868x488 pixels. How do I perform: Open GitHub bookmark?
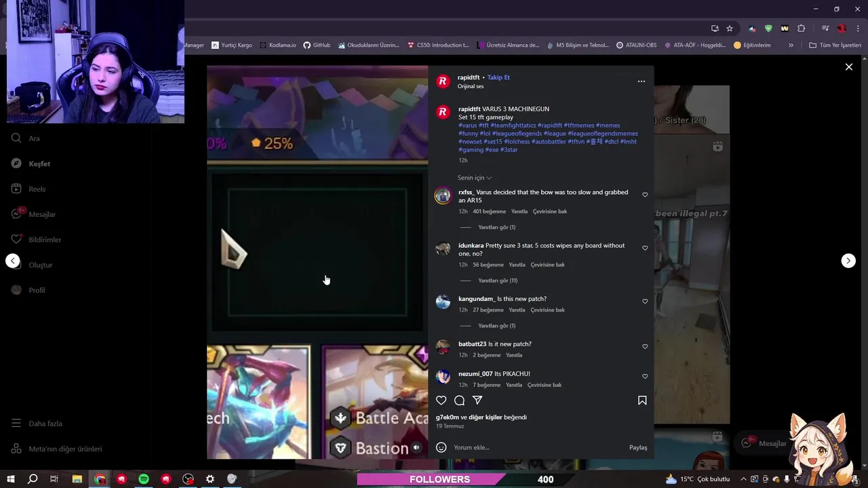317,45
